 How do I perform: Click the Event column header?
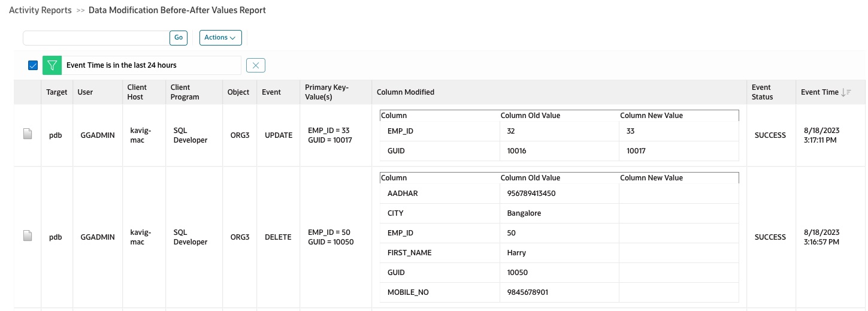click(272, 92)
